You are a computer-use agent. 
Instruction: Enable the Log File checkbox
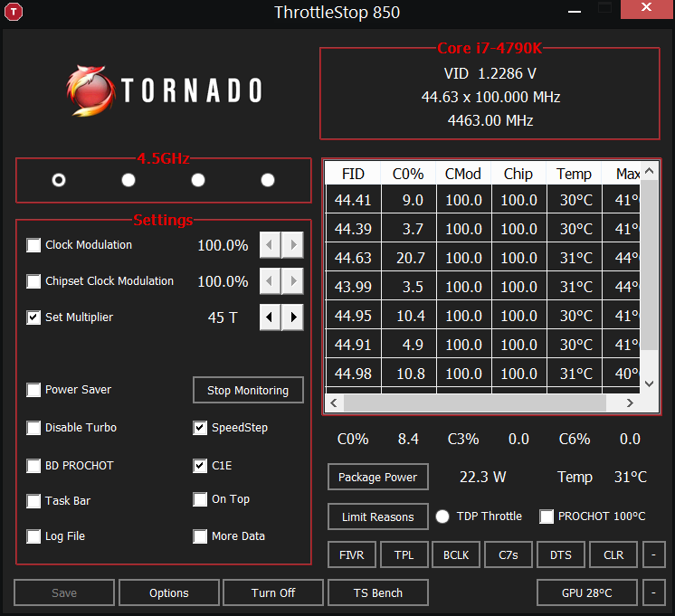pos(33,536)
